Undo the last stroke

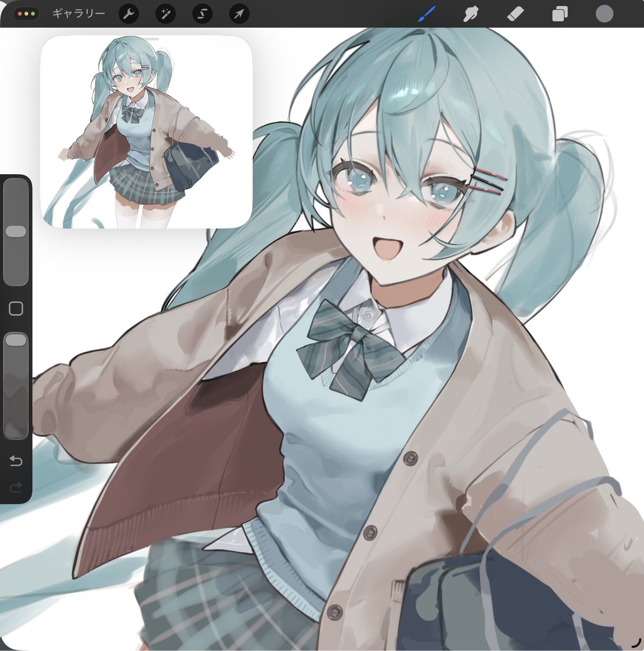point(16,462)
